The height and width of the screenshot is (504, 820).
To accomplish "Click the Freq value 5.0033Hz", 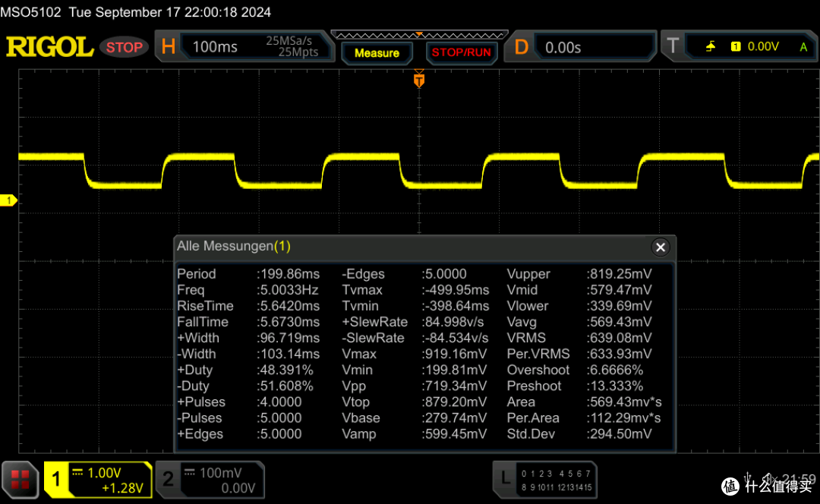I will point(288,290).
